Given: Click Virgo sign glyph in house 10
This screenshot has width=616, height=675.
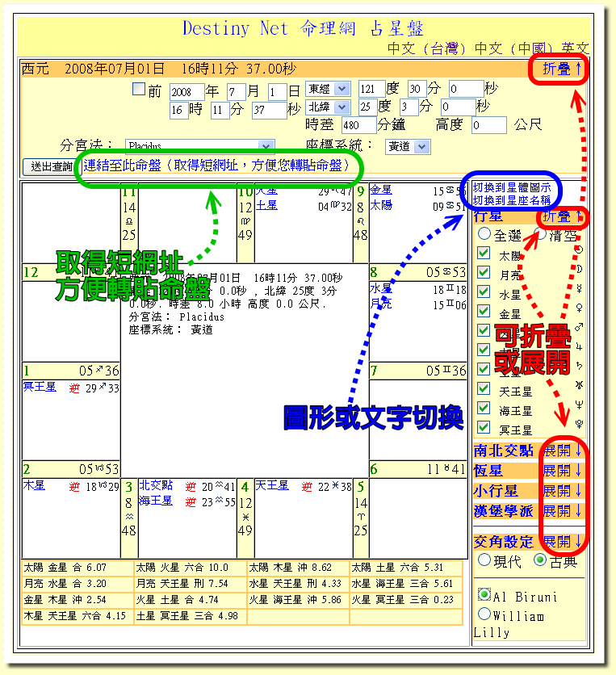Looking at the screenshot, I should tap(245, 221).
